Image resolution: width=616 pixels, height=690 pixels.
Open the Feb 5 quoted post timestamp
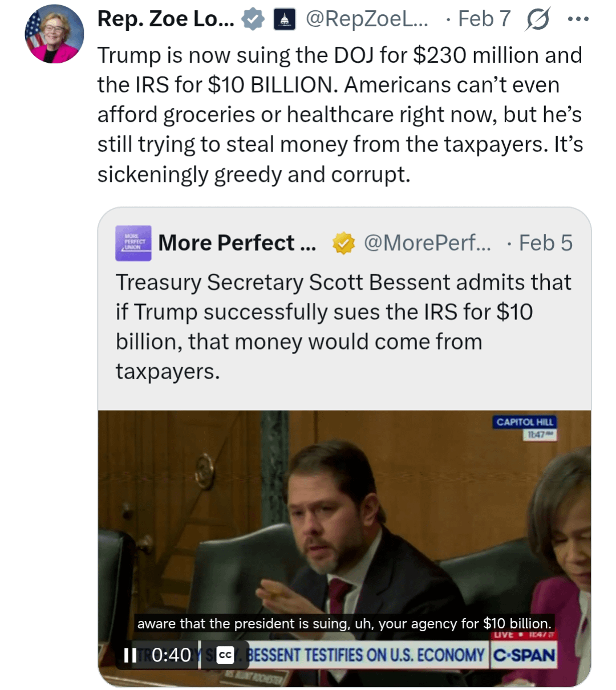545,243
